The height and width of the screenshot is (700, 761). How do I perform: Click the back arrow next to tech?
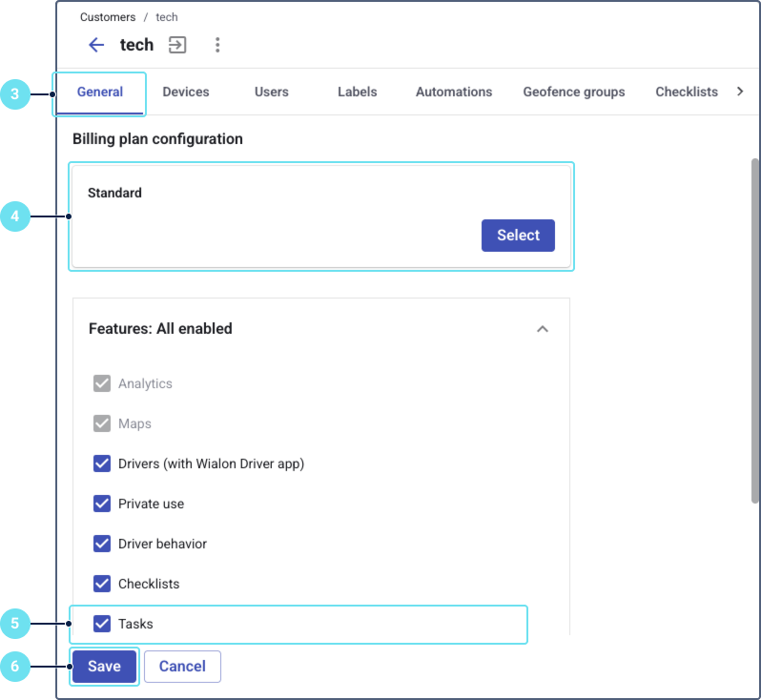tap(95, 45)
